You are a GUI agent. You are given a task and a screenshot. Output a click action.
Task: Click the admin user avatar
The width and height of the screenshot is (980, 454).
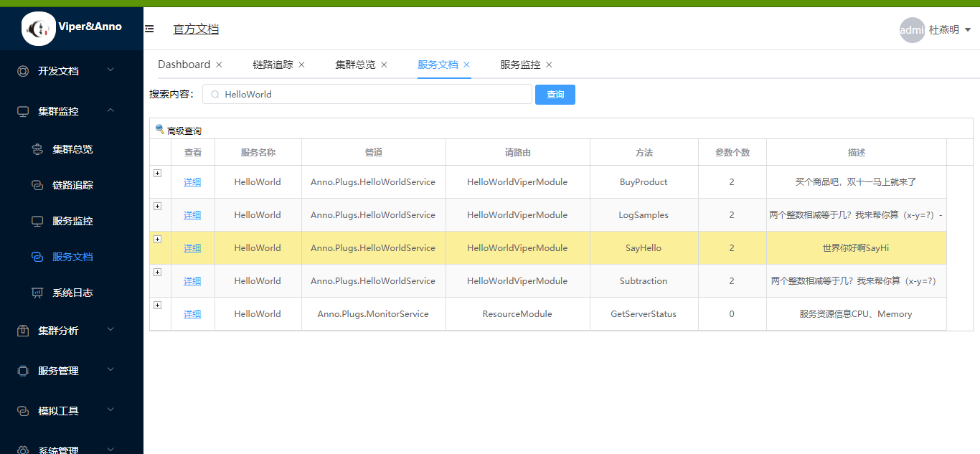(x=912, y=30)
